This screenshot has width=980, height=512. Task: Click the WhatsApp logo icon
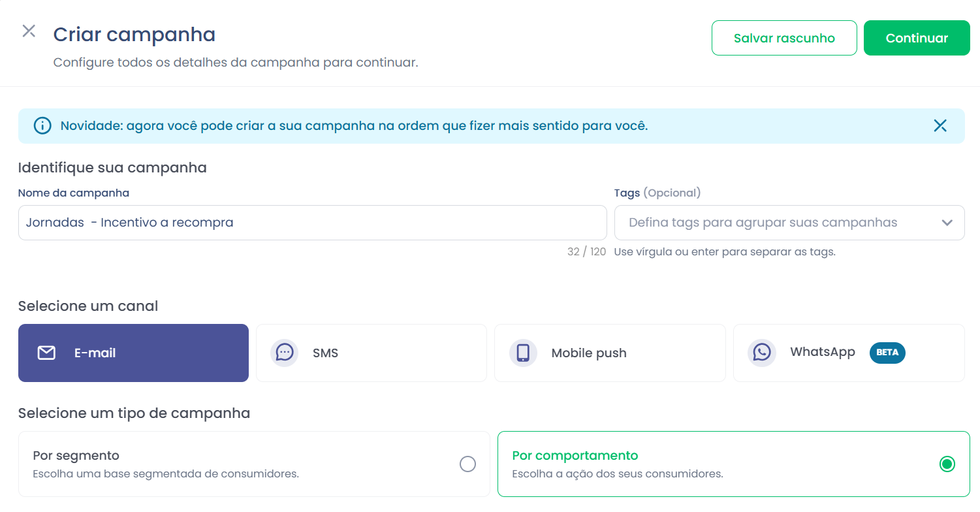pos(762,353)
